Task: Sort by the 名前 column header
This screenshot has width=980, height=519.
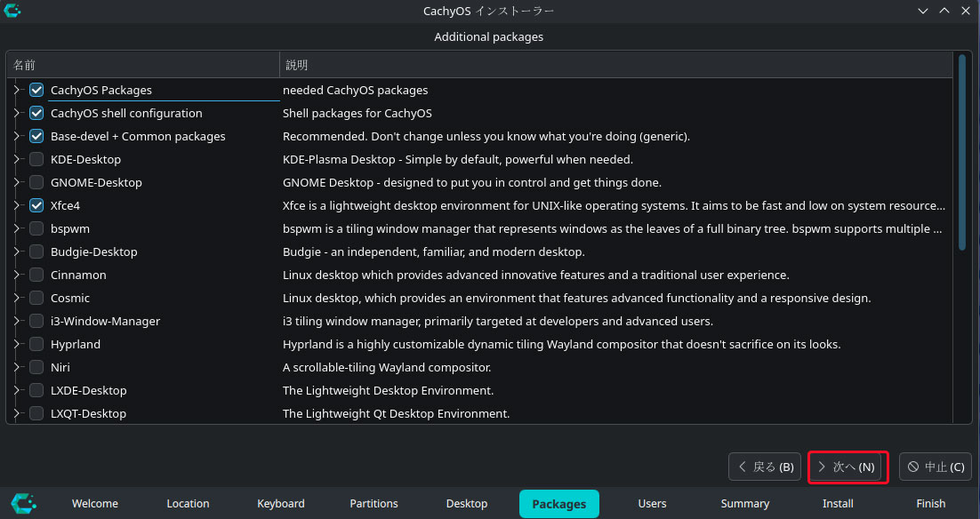Action: click(x=143, y=65)
